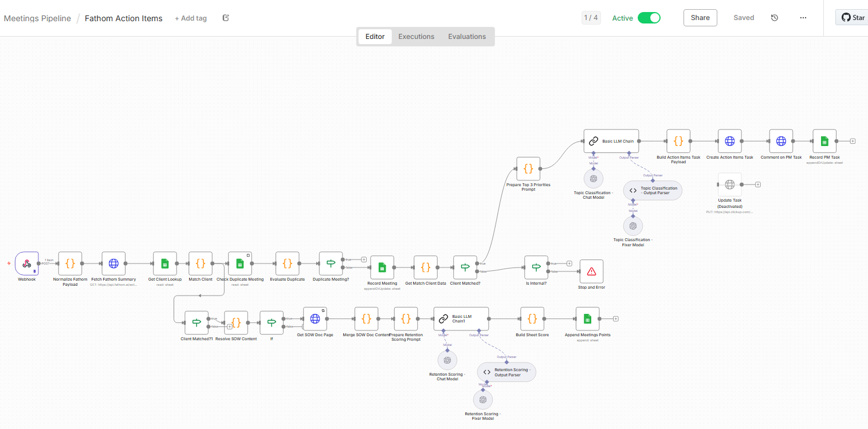Select the Retention Scoring Output Parser node

coord(506,372)
